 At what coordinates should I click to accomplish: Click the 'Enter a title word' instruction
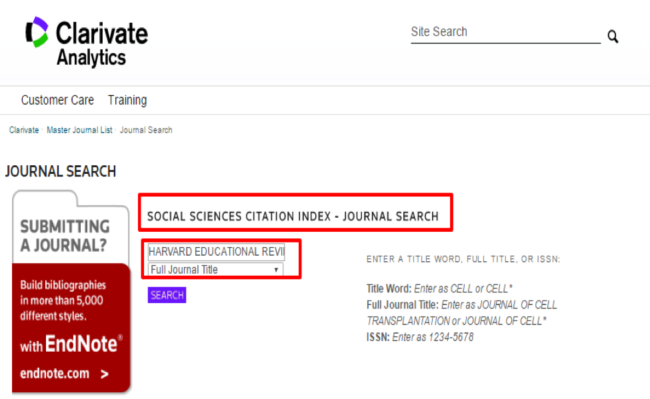coord(463,259)
